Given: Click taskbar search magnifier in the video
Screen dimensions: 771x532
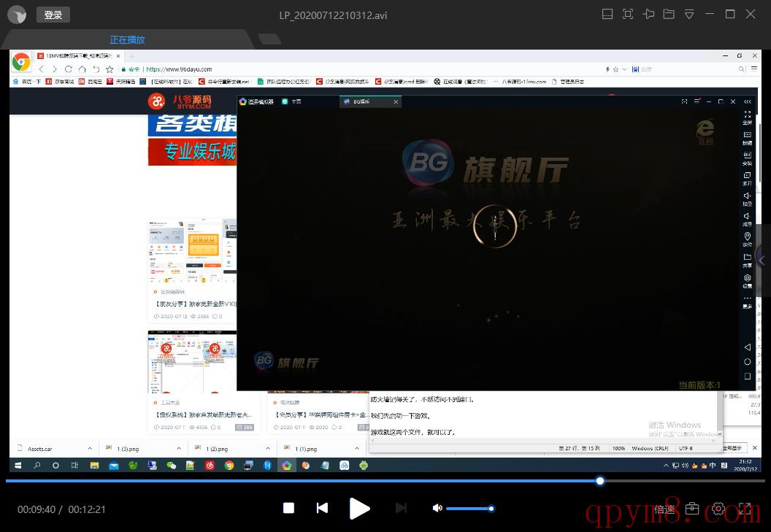Looking at the screenshot, I should point(37,465).
